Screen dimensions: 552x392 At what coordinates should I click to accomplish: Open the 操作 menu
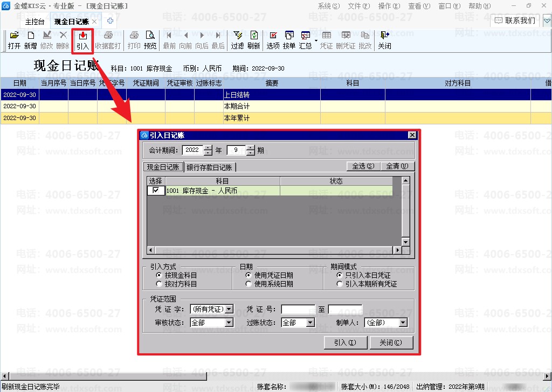point(389,6)
